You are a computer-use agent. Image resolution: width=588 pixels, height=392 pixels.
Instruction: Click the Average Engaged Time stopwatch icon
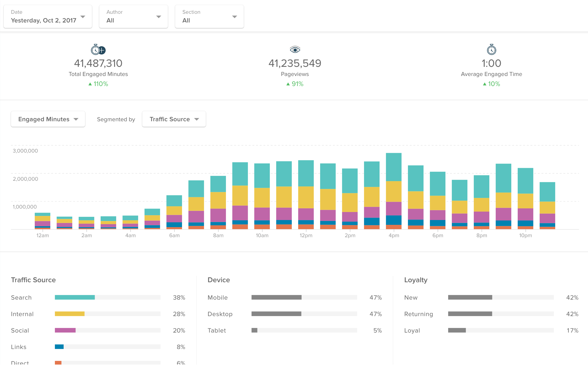pos(491,50)
